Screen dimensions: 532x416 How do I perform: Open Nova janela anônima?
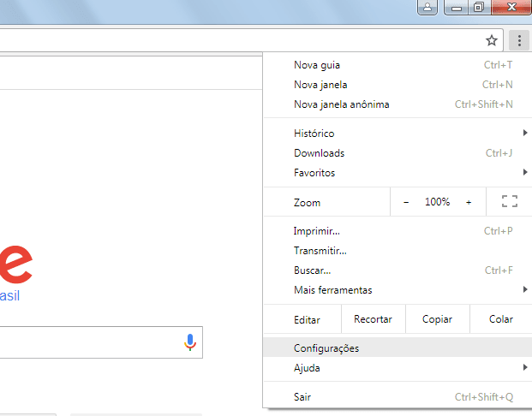[341, 104]
